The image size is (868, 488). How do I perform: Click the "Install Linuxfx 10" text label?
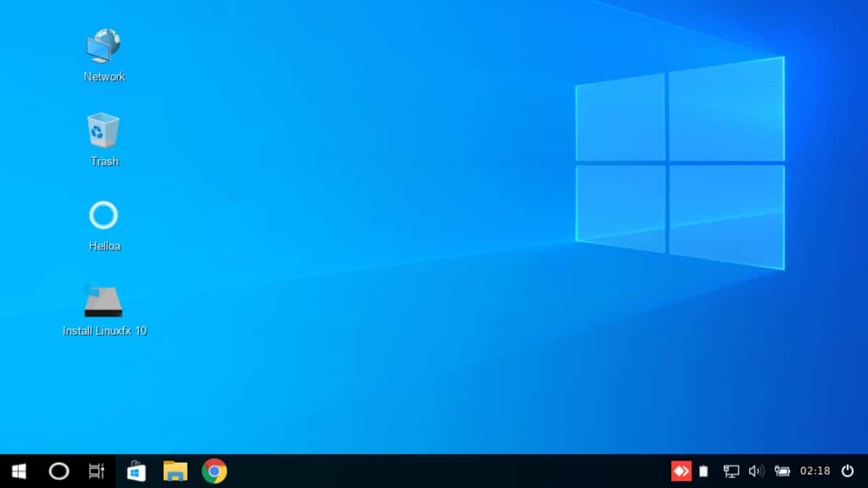(x=105, y=331)
